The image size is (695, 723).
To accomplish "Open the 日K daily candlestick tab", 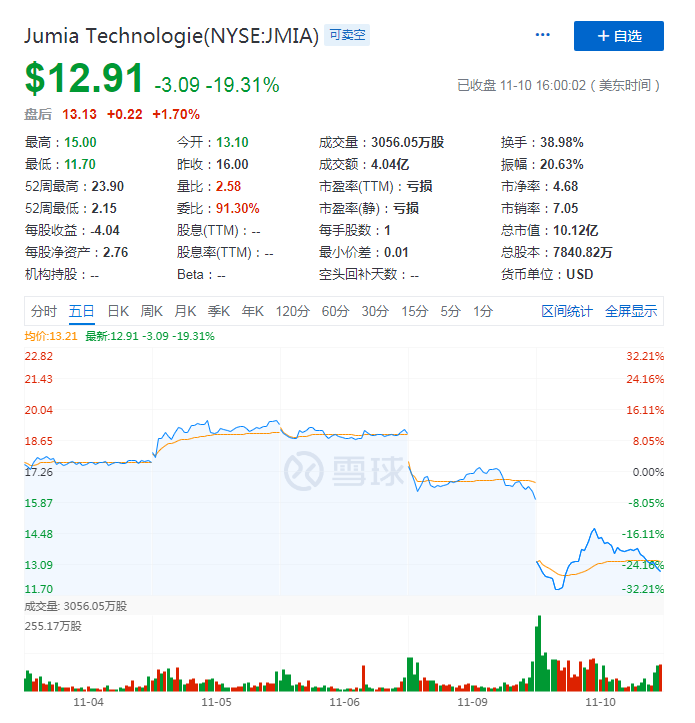I will [x=118, y=312].
